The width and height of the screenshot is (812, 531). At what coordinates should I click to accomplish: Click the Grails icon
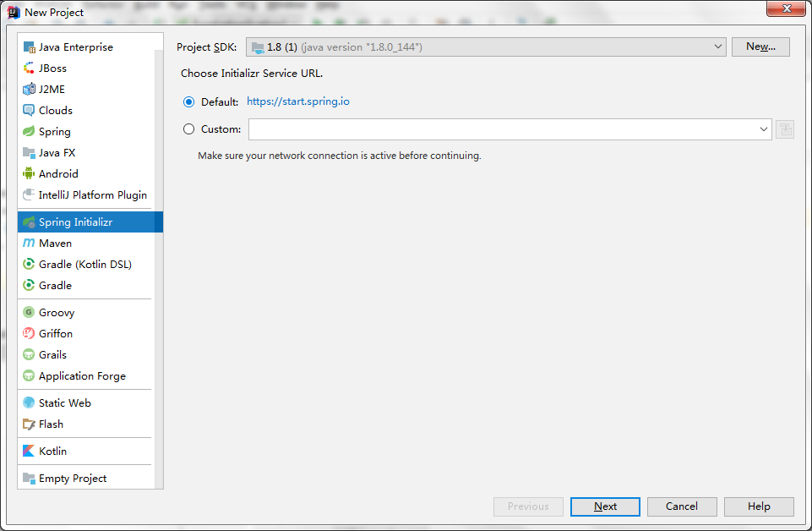[29, 355]
